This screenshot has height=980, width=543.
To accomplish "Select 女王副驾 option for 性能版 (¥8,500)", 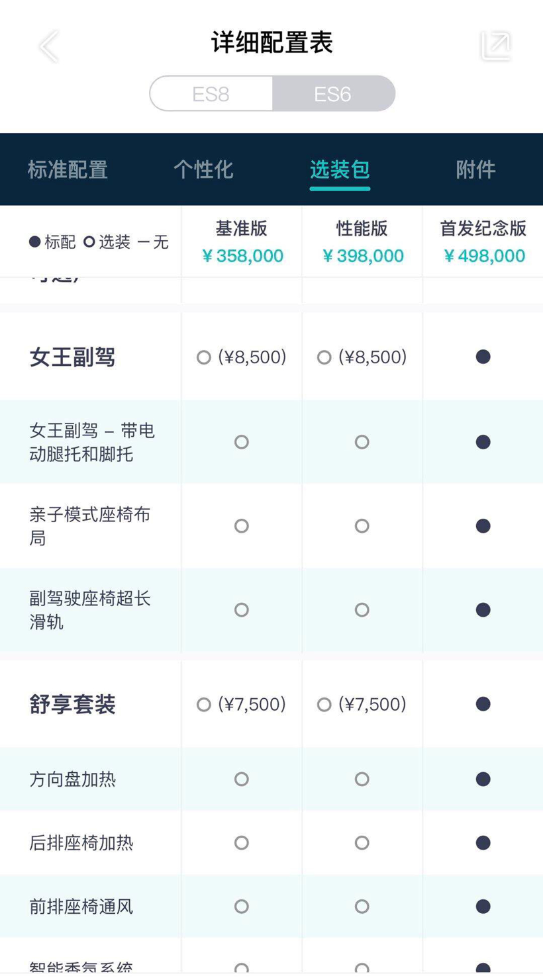I will (x=324, y=358).
